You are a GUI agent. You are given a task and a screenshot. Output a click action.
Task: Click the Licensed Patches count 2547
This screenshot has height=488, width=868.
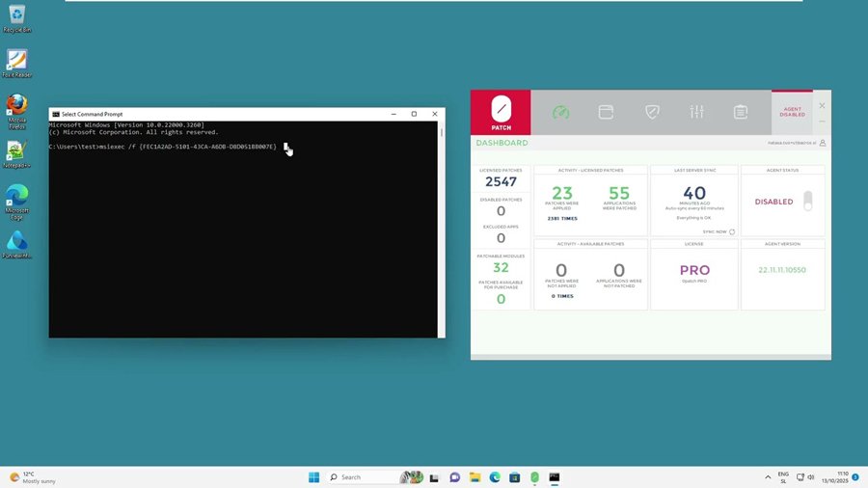click(x=501, y=181)
